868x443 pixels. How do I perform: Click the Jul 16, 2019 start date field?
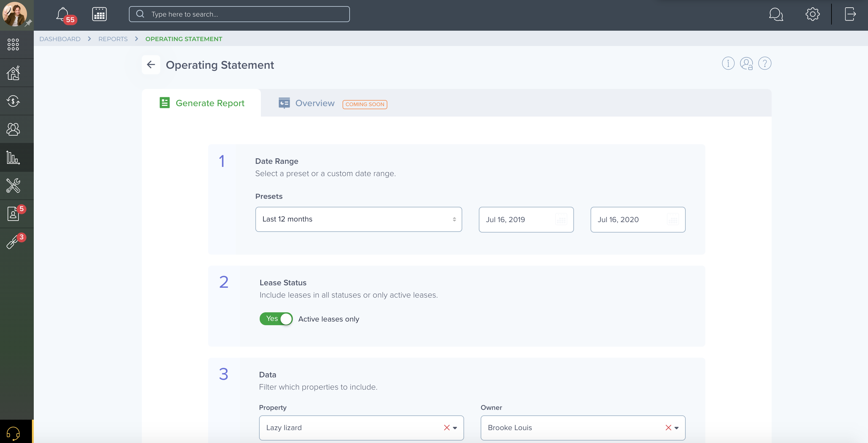(x=526, y=220)
